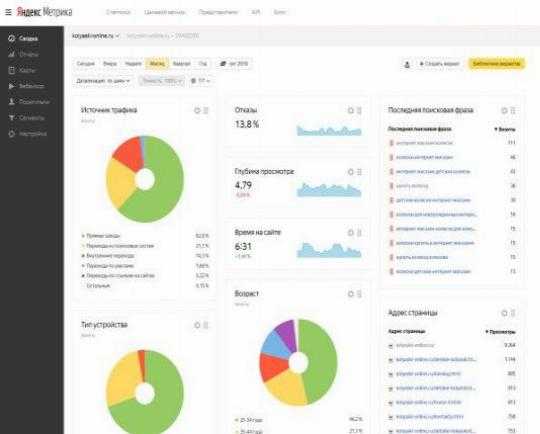The image size is (540, 434).
Task: Click the icon button left of Создать виджет
Action: pyautogui.click(x=407, y=64)
